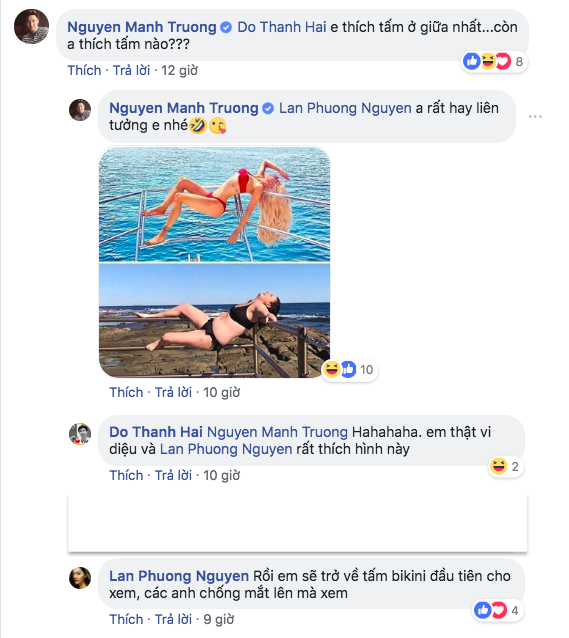Click Lan Phuong Nguyen's profile avatar
569x638 pixels.
[x=80, y=578]
